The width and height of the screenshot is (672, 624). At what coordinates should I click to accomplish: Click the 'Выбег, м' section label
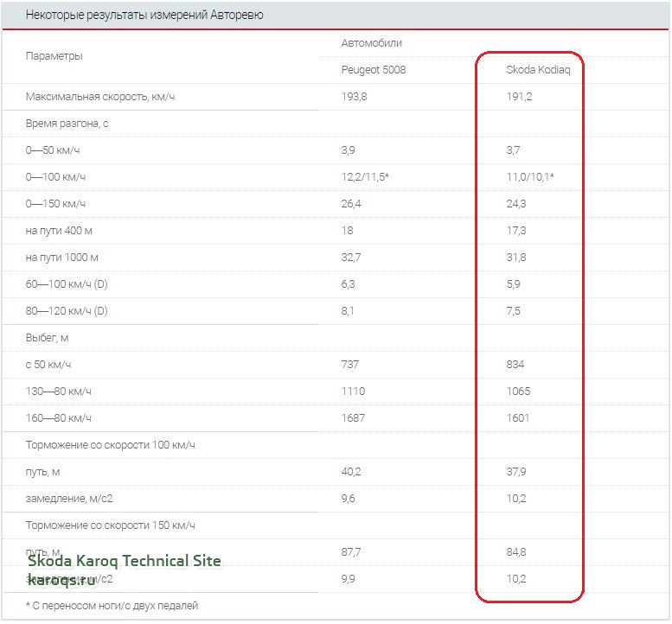[x=48, y=338]
